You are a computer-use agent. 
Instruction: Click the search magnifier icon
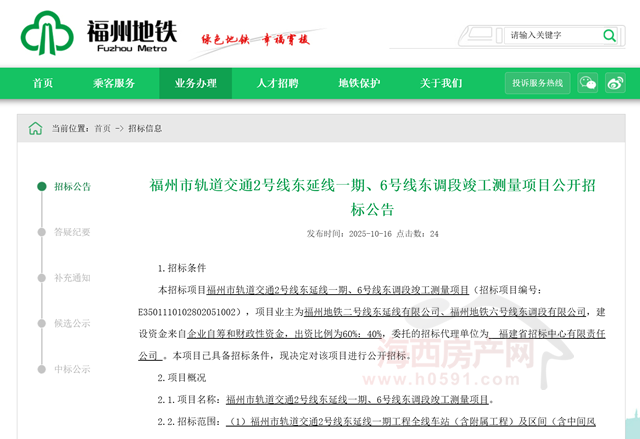609,35
